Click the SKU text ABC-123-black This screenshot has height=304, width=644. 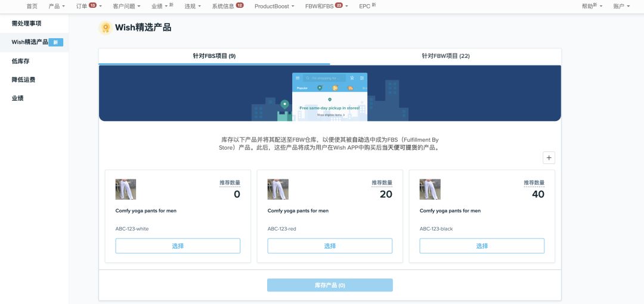436,229
